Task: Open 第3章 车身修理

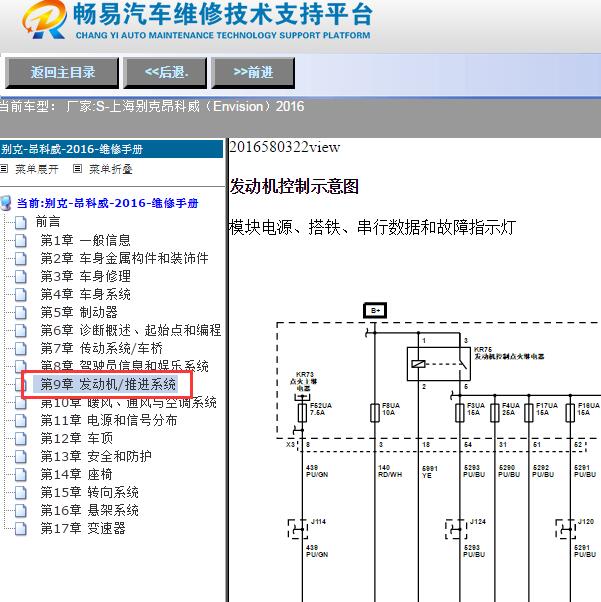Action: coord(85,276)
